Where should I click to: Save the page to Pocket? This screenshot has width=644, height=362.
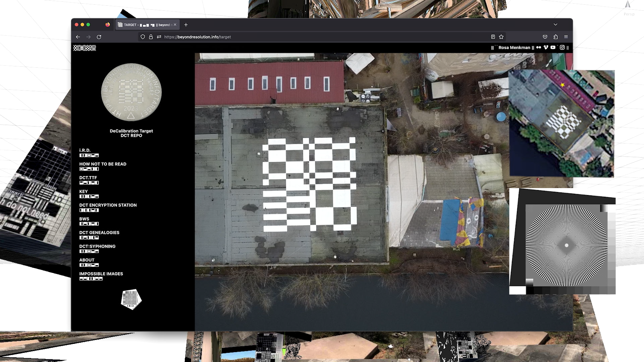545,37
